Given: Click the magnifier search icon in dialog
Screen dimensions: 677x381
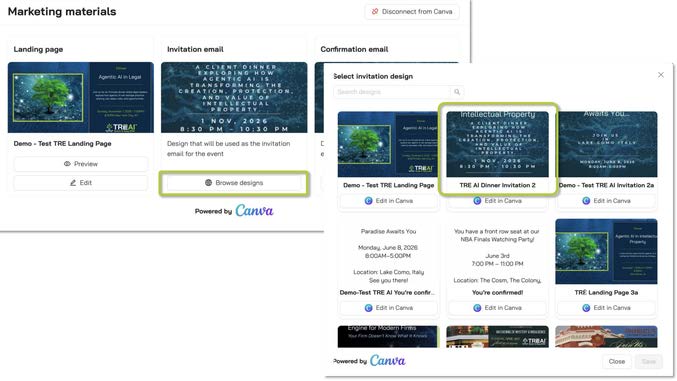Looking at the screenshot, I should (x=457, y=92).
